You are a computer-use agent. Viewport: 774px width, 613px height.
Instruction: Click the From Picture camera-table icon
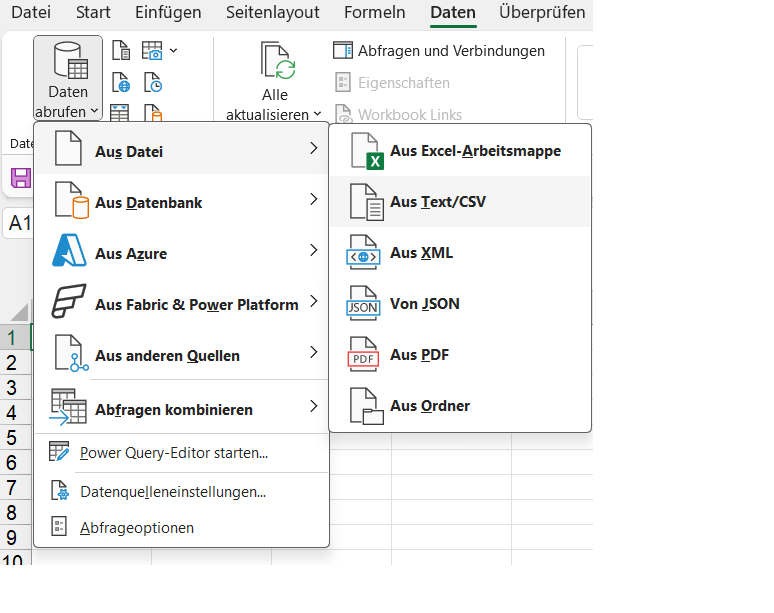point(152,50)
